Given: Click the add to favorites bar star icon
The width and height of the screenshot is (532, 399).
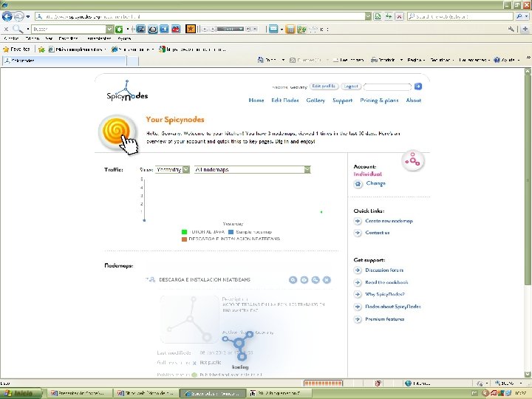Looking at the screenshot, I should tap(41, 50).
